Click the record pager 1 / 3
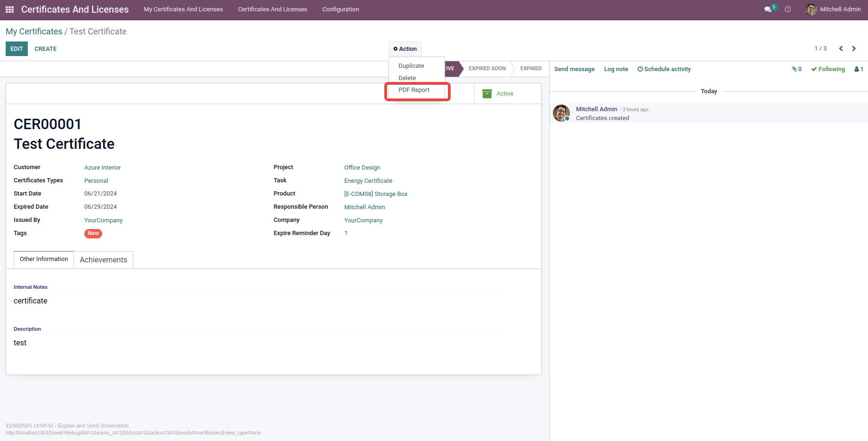The image size is (868, 441). 820,49
